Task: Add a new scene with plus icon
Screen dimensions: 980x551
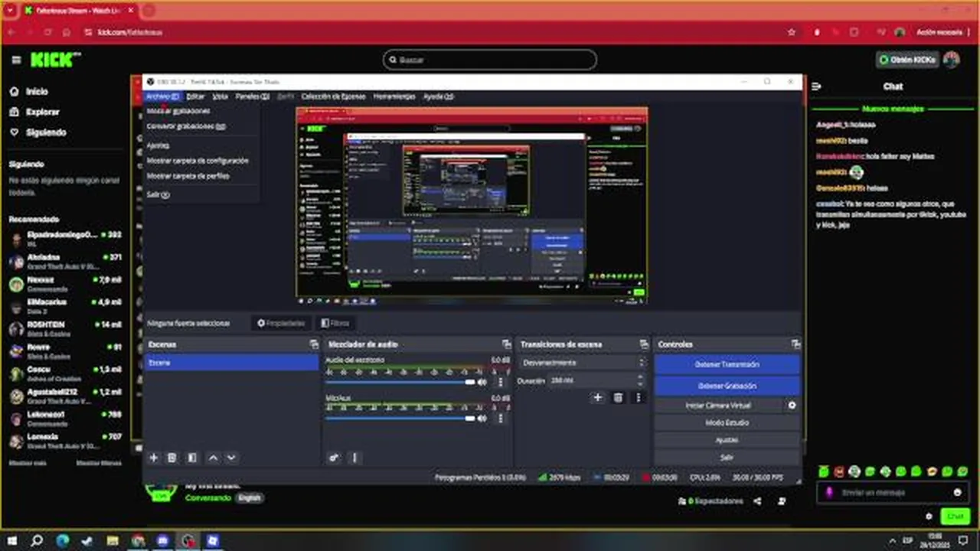Action: (153, 458)
